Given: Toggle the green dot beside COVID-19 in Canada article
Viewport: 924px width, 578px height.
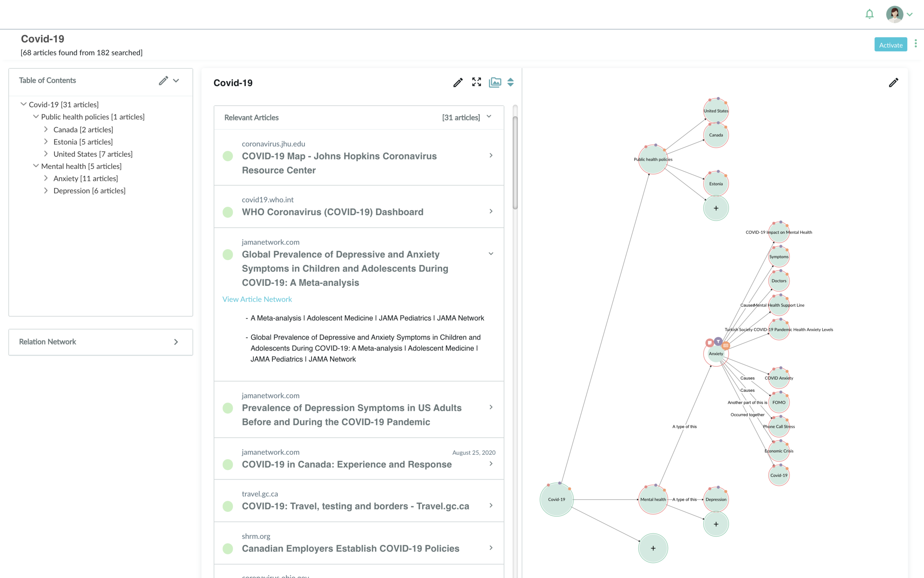Looking at the screenshot, I should [x=228, y=464].
